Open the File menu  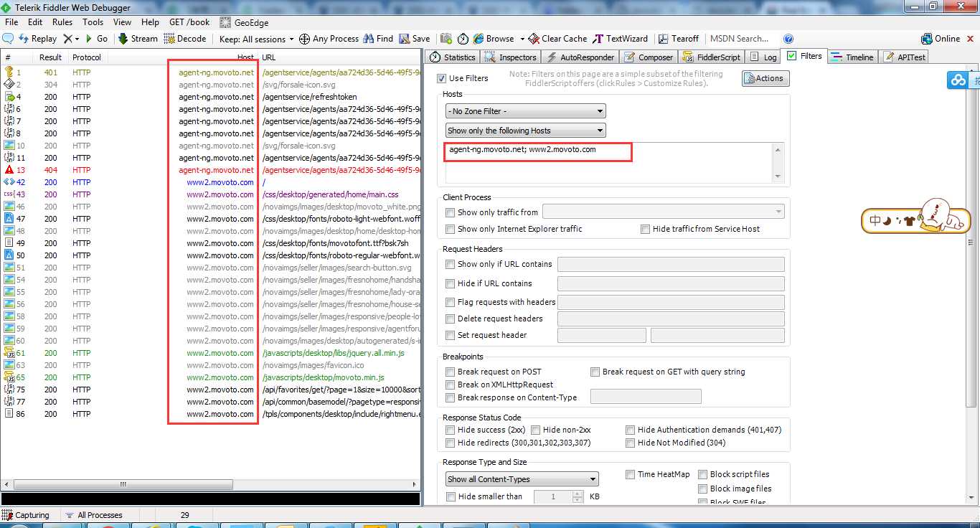pos(11,22)
